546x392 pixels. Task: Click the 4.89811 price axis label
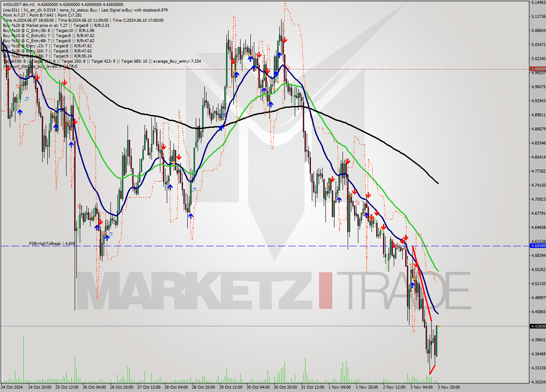[538, 115]
